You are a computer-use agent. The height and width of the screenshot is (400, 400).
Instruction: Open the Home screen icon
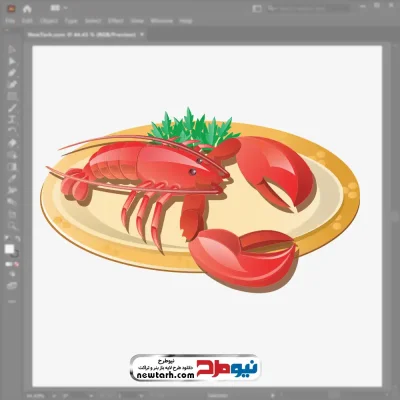(27, 9)
